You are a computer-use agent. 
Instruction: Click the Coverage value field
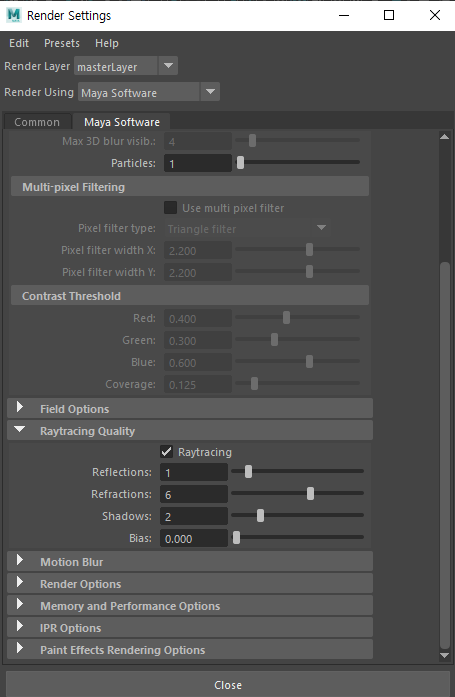[198, 384]
